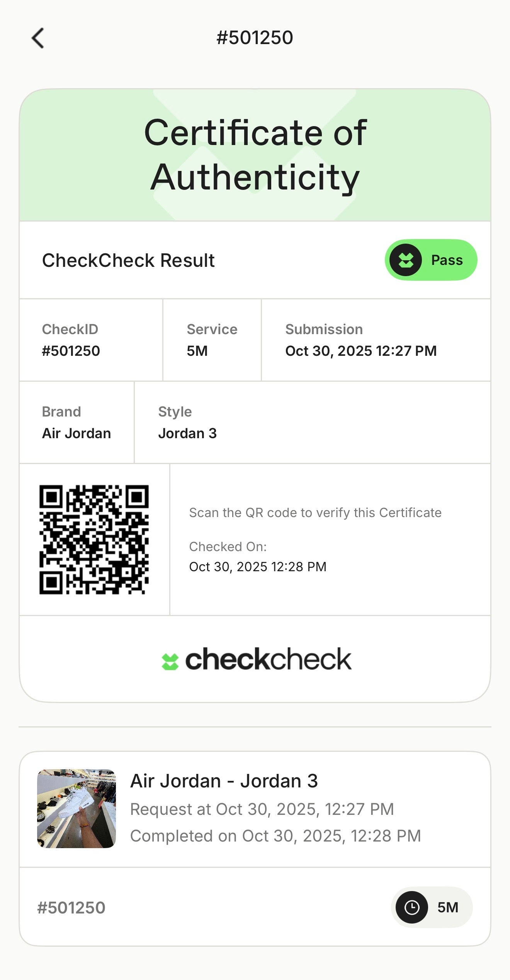
Task: Tap the #501250 ID at card bottom
Action: pos(71,908)
